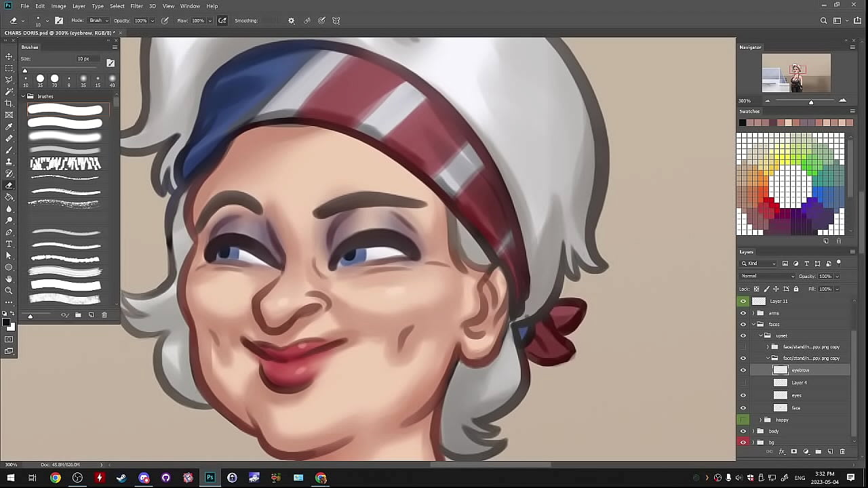Hide the eyebrow layer
Image resolution: width=868 pixels, height=488 pixels.
[x=743, y=370]
